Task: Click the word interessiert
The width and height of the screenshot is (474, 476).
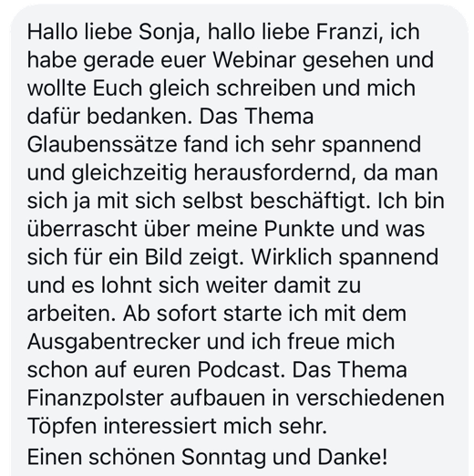Action: (x=160, y=426)
